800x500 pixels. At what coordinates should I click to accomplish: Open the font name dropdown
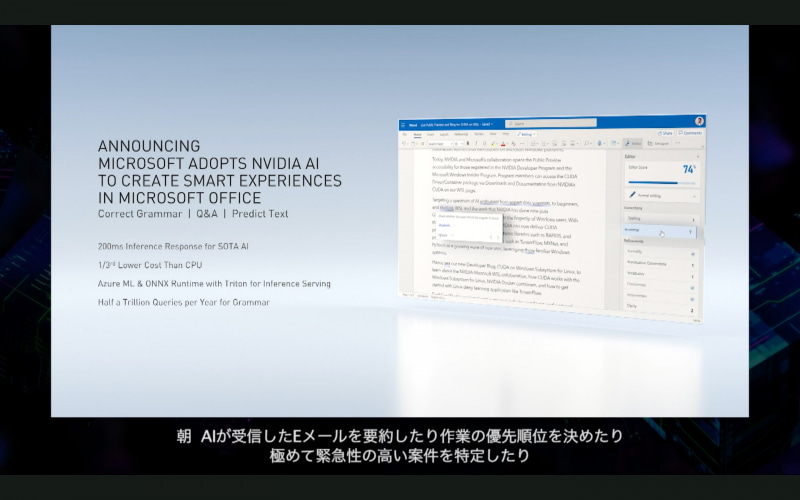pyautogui.click(x=440, y=144)
